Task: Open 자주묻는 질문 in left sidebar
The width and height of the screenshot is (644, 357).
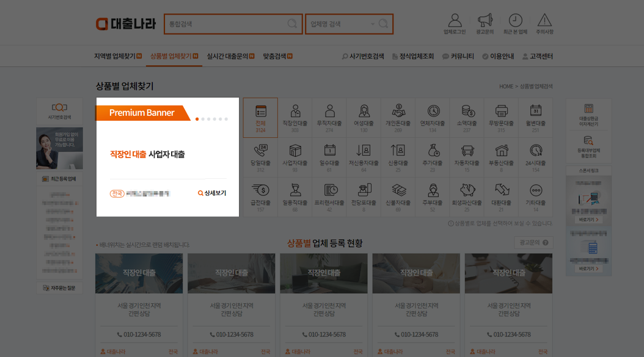Action: tap(59, 287)
